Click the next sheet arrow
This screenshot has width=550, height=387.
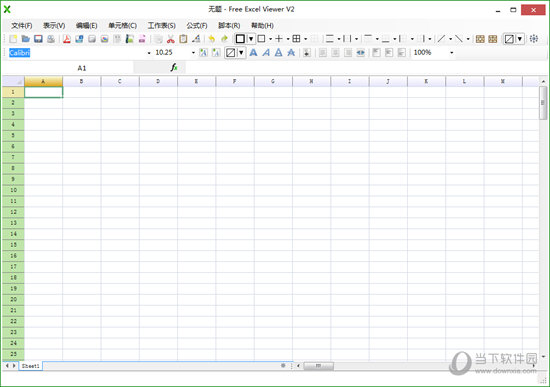14,366
